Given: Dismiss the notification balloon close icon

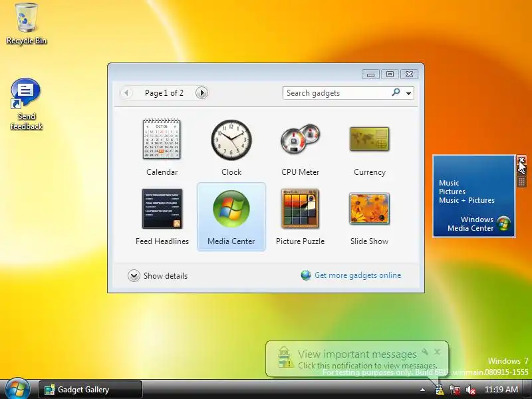Looking at the screenshot, I should (x=438, y=352).
